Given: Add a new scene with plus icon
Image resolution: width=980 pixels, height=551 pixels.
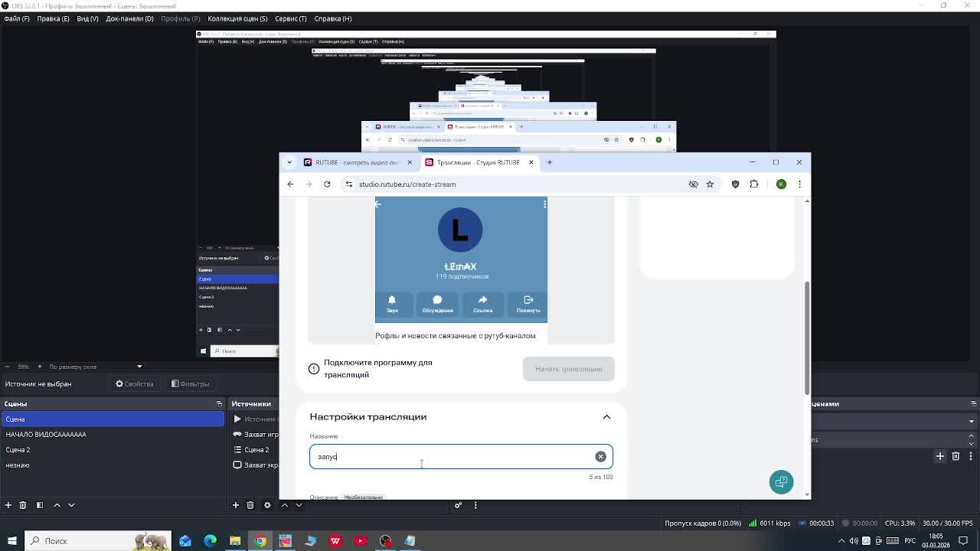Looking at the screenshot, I should tap(8, 505).
